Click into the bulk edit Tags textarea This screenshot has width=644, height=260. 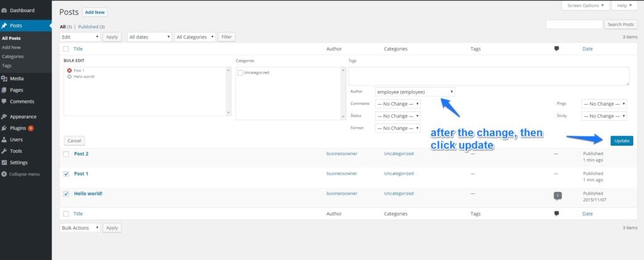click(x=489, y=76)
